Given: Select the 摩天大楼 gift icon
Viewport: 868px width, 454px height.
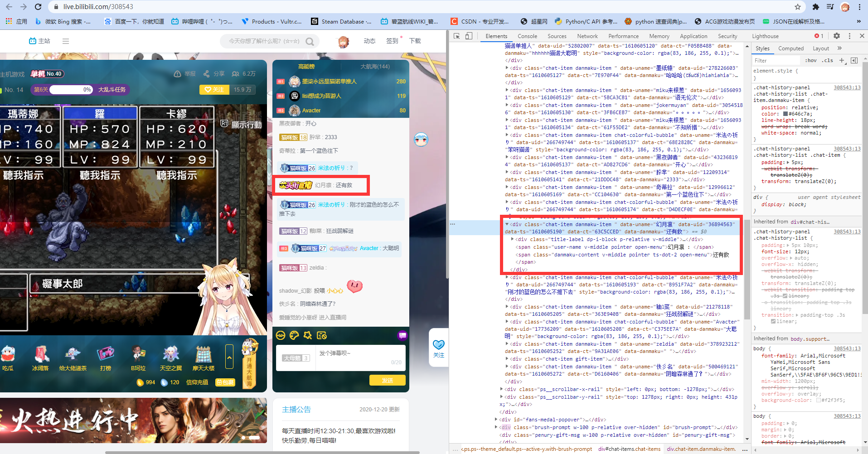Looking at the screenshot, I should (204, 354).
